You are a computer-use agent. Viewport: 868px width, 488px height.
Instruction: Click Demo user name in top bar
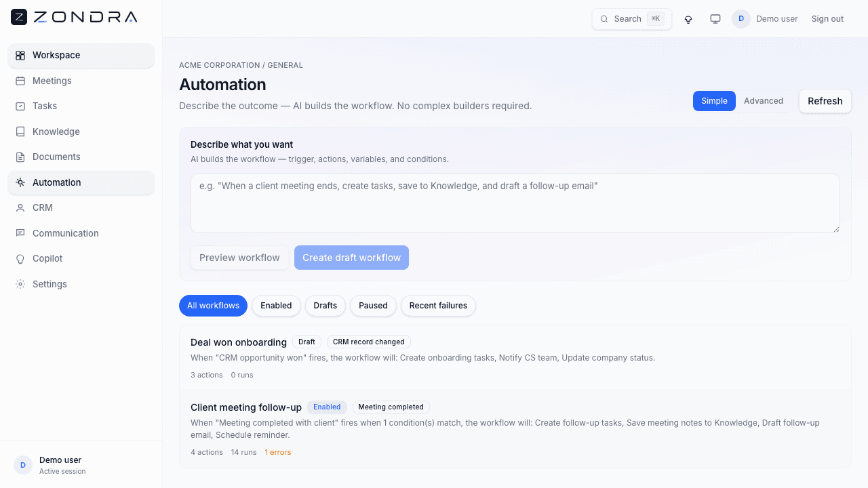tap(777, 19)
